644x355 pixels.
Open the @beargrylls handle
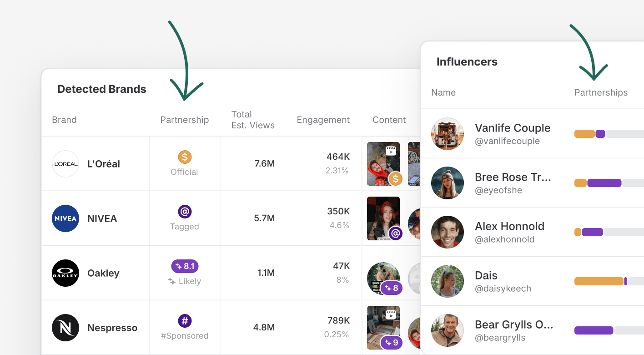point(500,338)
